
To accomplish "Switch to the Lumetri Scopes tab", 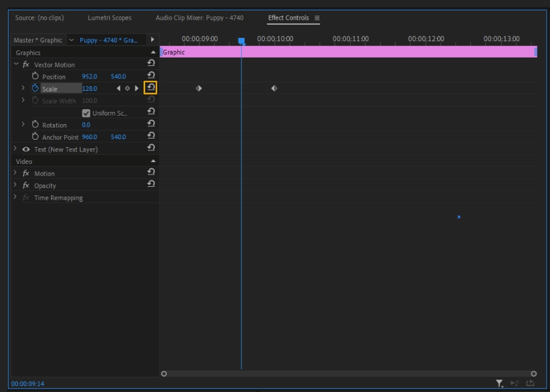I will pyautogui.click(x=109, y=18).
